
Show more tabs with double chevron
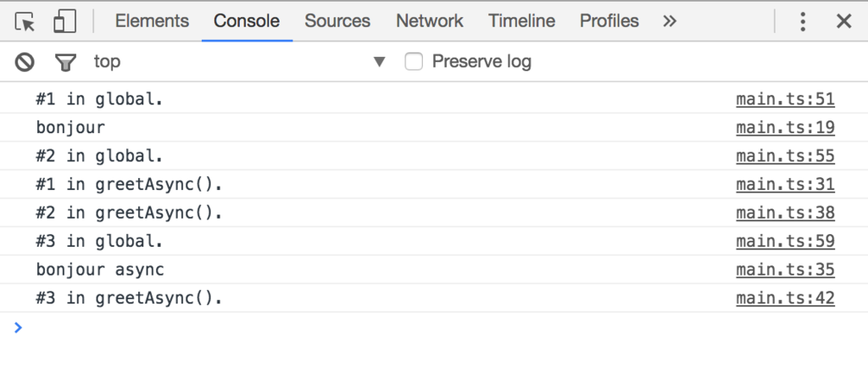click(x=670, y=21)
